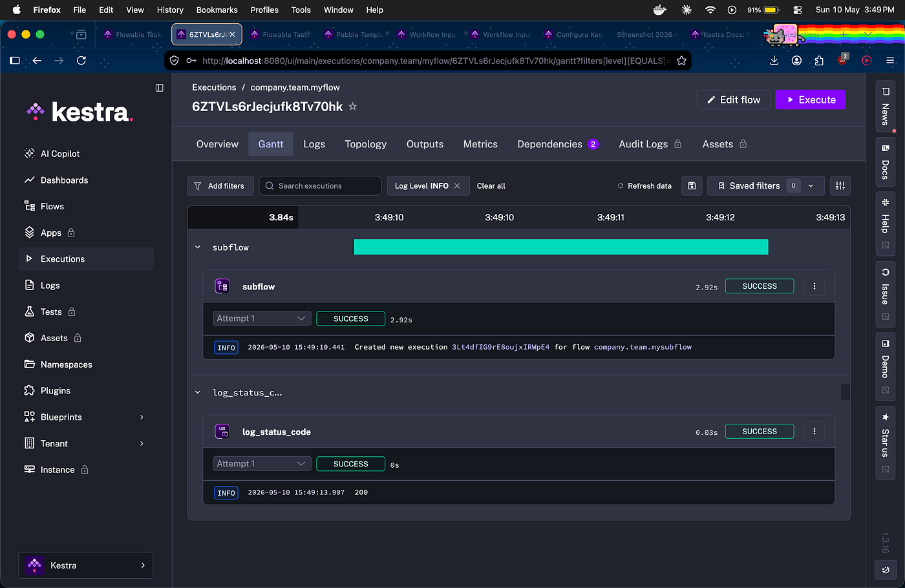Open the Firefox History menu
Viewport: 905px width, 588px height.
170,10
